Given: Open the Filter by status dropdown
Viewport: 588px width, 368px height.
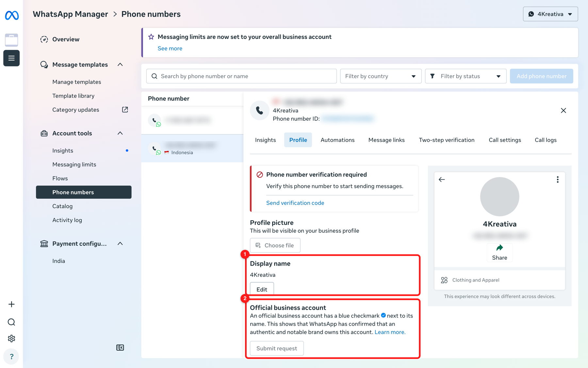Looking at the screenshot, I should coord(466,76).
